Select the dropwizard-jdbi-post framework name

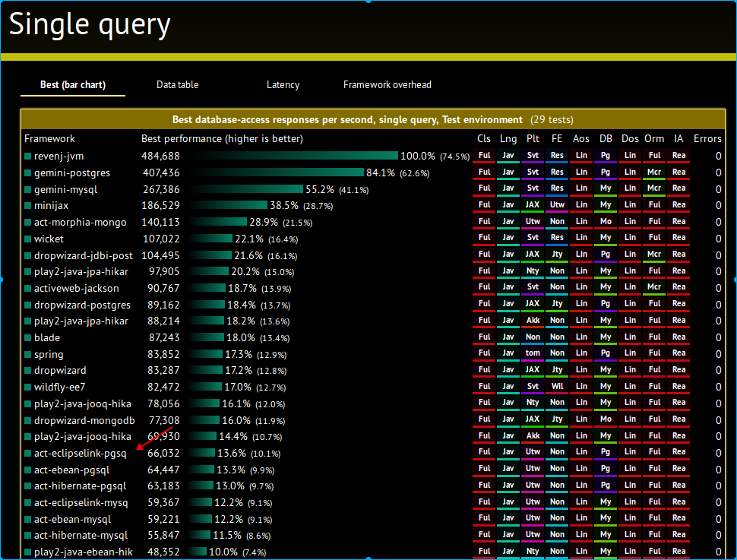pos(83,255)
